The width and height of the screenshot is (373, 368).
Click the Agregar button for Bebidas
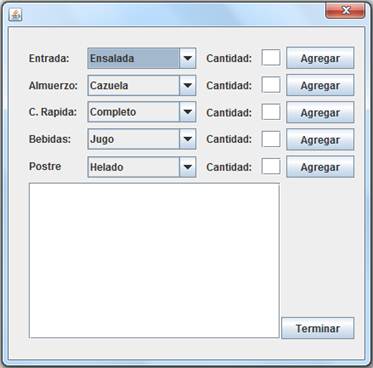320,140
